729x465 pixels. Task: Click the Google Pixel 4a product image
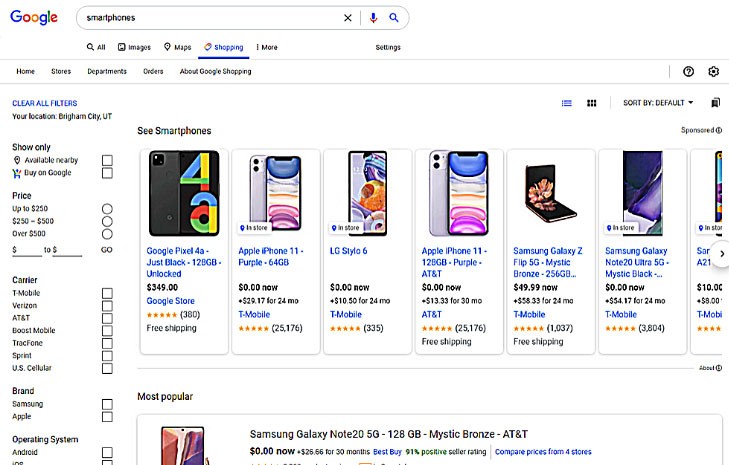pos(184,193)
